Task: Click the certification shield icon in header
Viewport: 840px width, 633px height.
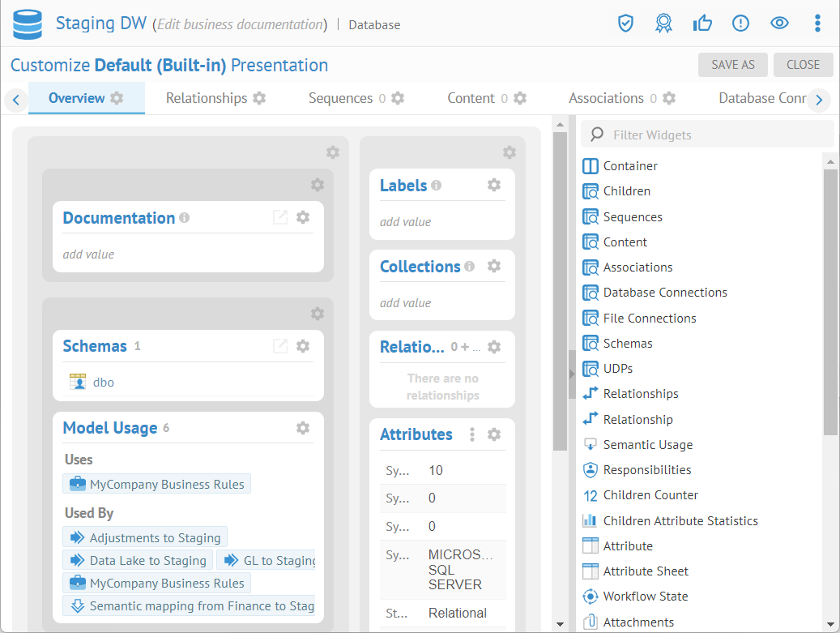Action: point(625,24)
